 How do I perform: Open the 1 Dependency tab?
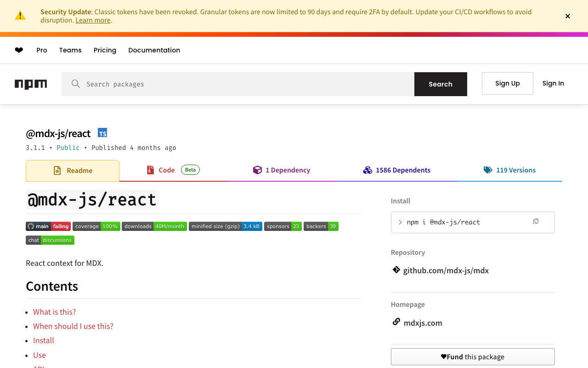click(282, 170)
